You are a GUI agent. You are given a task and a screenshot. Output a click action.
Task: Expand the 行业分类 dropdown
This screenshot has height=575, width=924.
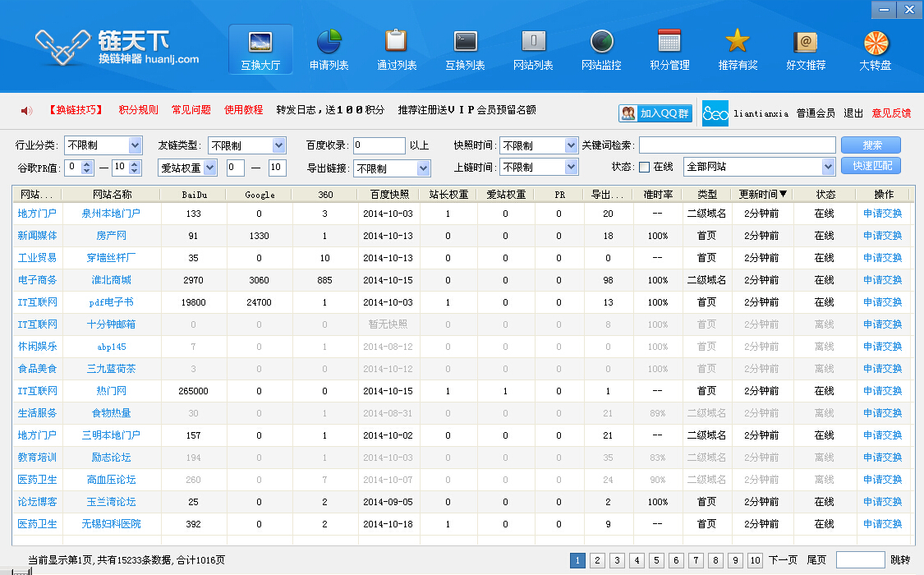[x=136, y=145]
